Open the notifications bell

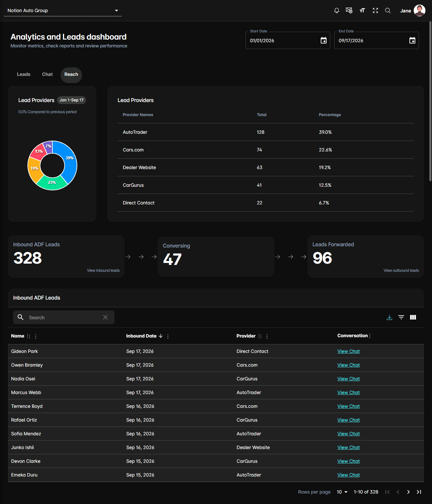click(336, 10)
